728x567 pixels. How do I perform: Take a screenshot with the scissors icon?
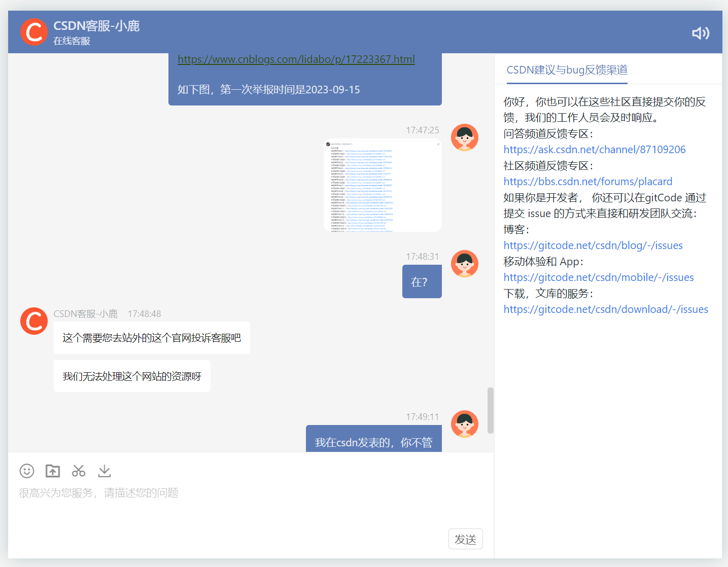click(79, 471)
